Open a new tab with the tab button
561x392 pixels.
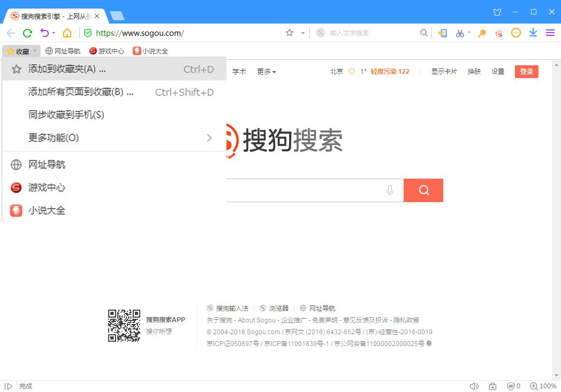117,16
